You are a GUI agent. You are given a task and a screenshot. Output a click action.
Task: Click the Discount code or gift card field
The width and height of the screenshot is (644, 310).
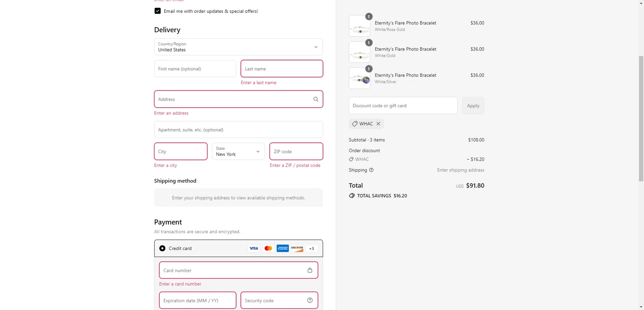tap(403, 105)
